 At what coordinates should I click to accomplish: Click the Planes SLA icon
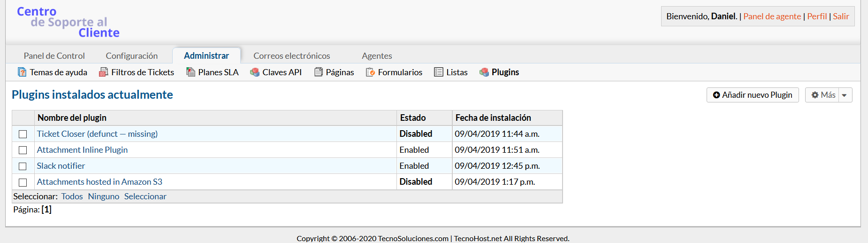click(x=190, y=72)
